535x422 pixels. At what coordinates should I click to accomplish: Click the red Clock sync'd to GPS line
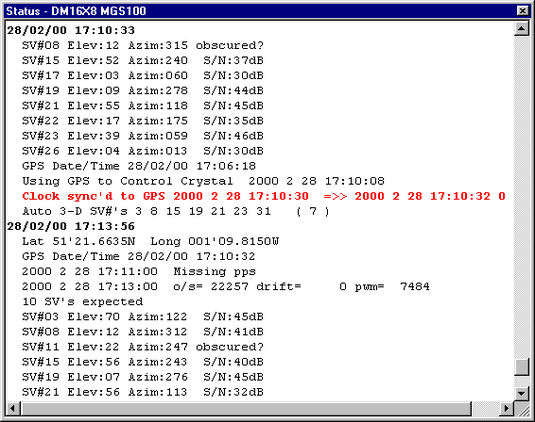[263, 196]
